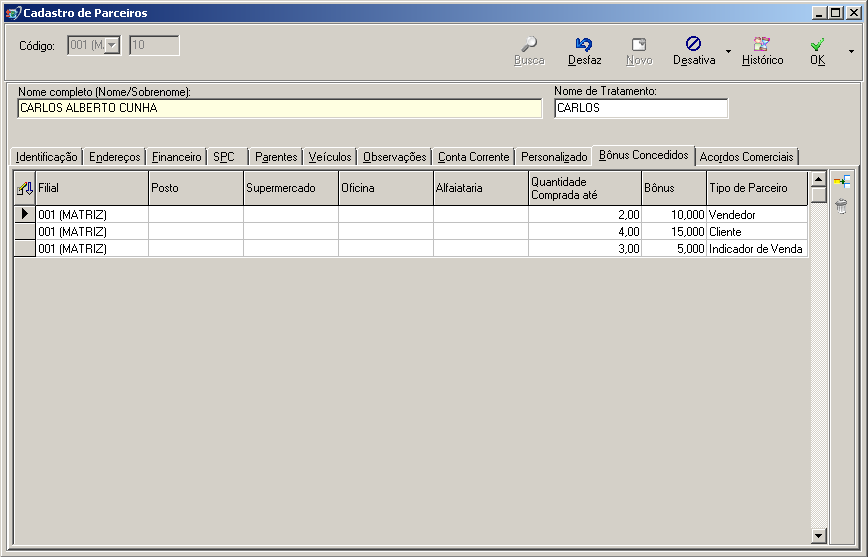This screenshot has height=557, width=868.
Task: Open dropdown arrow next to OK
Action: click(851, 51)
